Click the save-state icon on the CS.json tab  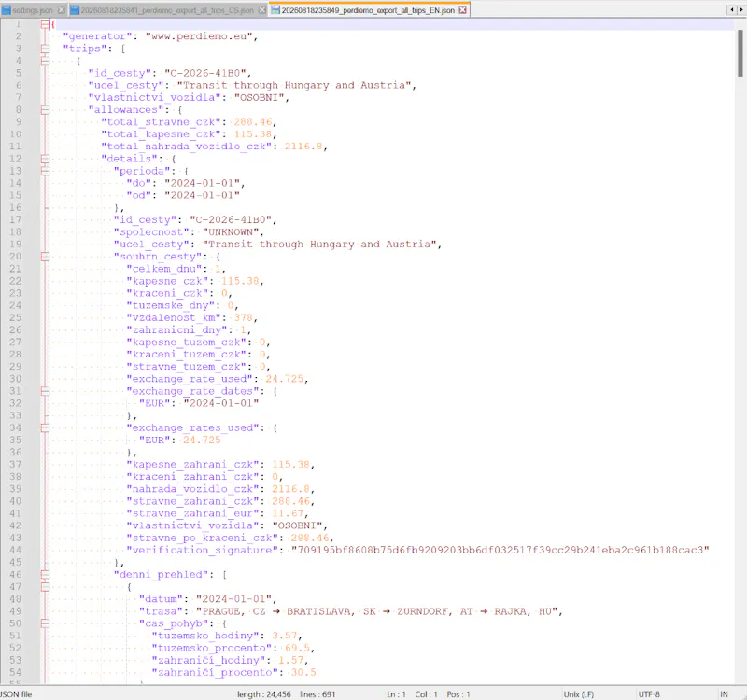pos(75,10)
